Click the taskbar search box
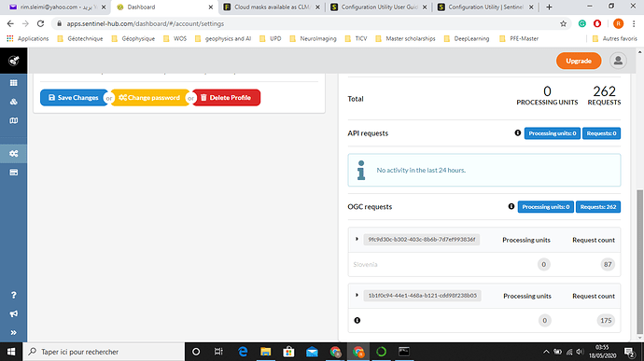This screenshot has height=361, width=644. tap(104, 352)
